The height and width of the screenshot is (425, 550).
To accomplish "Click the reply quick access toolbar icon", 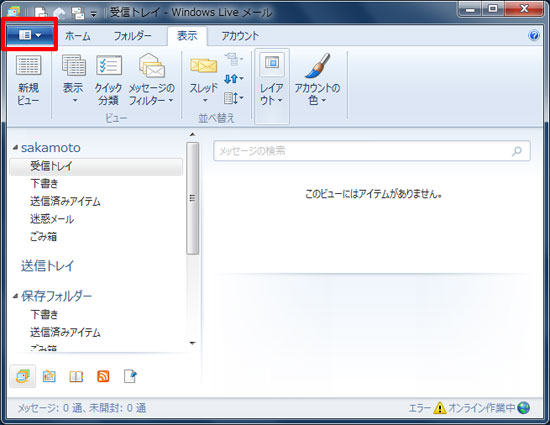I will 60,13.
